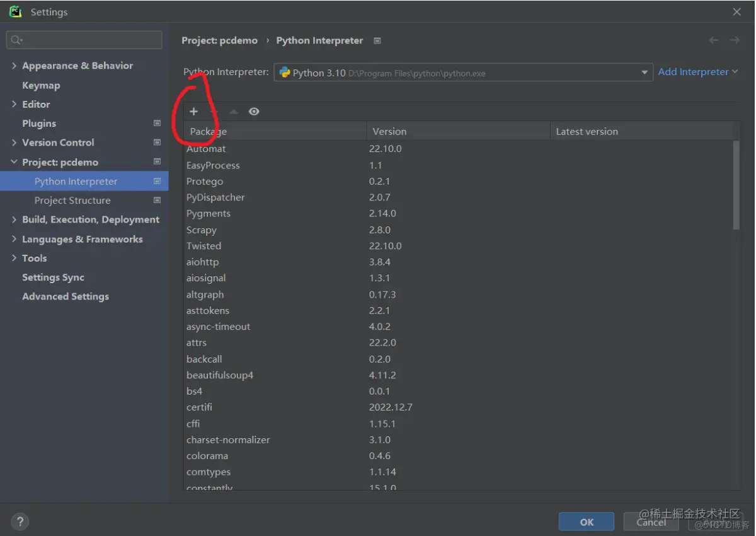Click the OK button
Screen dimensions: 756x536
(587, 521)
